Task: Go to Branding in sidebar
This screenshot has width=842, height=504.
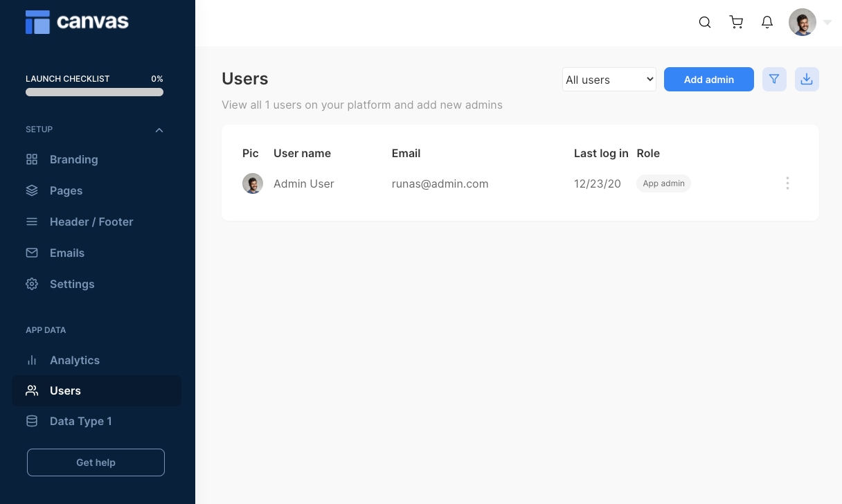Action: click(x=73, y=159)
